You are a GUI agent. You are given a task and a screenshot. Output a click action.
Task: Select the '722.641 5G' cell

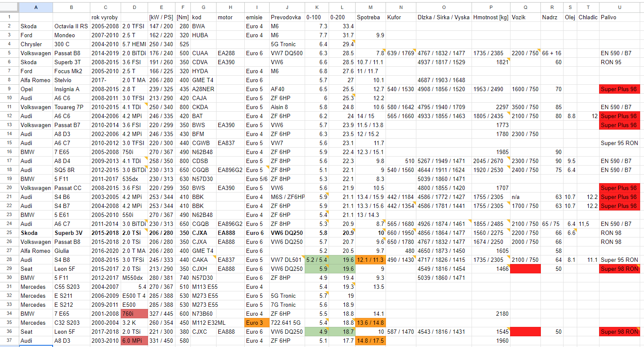pos(287,323)
